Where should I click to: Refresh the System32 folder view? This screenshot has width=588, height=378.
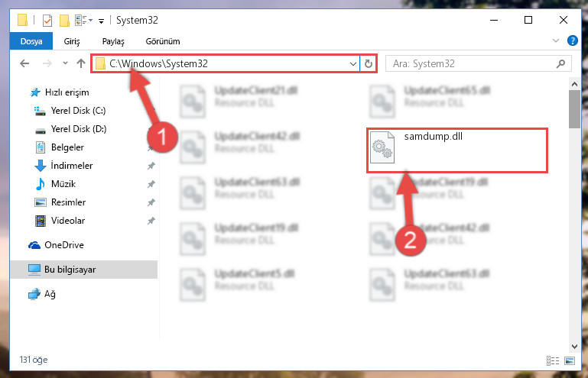pyautogui.click(x=369, y=63)
